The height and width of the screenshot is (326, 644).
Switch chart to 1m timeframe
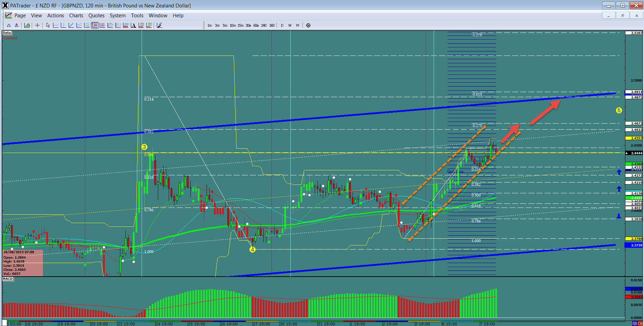coord(210,25)
